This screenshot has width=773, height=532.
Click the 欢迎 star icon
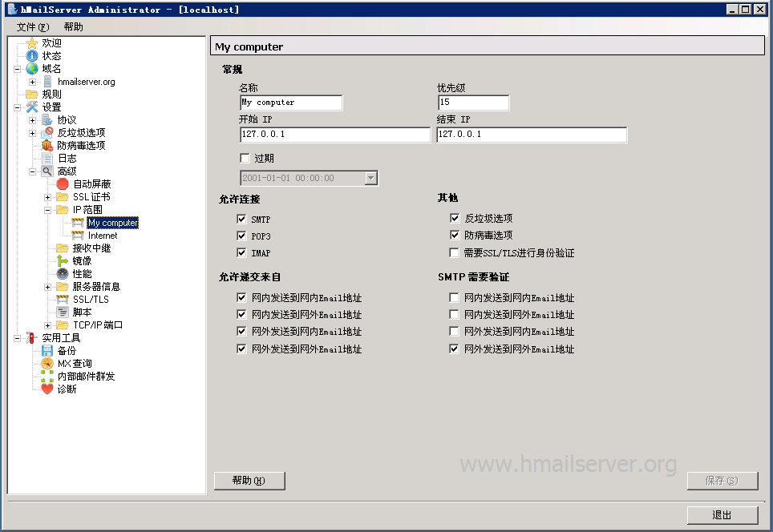click(x=32, y=43)
